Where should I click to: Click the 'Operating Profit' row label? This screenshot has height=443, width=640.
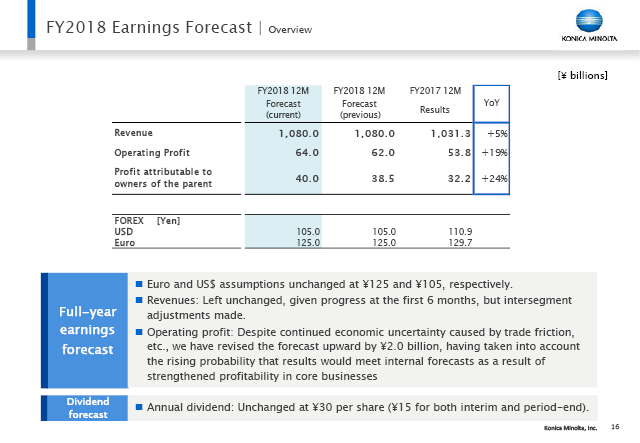tap(152, 153)
